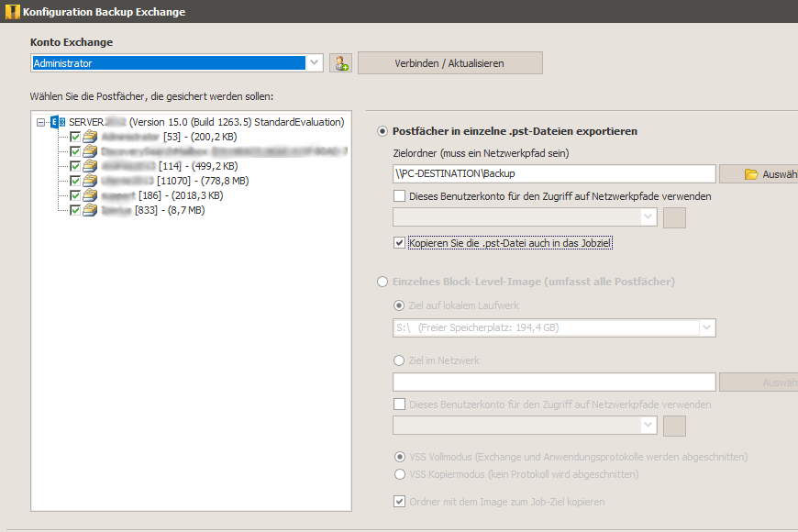Click the mailbox icon in the [114] row
The width and height of the screenshot is (798, 532).
click(90, 166)
